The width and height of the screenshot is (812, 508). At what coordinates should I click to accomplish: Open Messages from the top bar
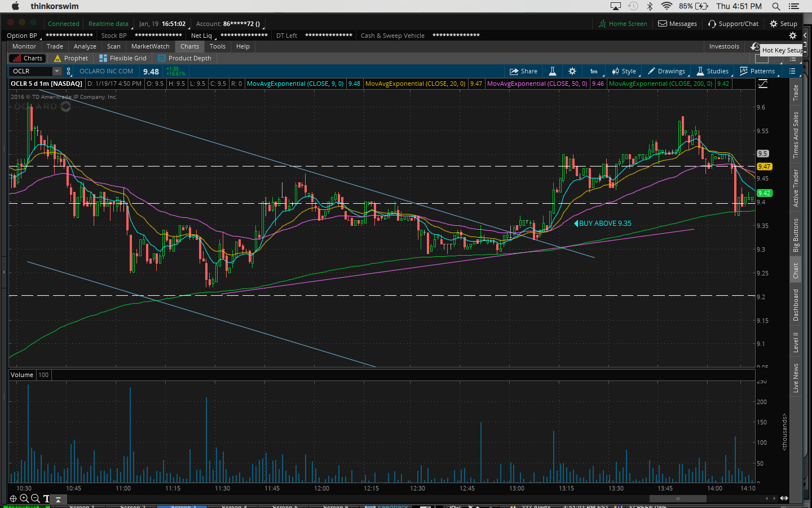point(677,24)
